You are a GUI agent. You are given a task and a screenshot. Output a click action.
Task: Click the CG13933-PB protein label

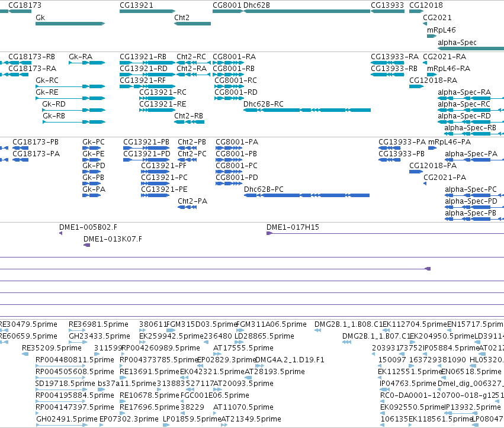[x=402, y=154]
